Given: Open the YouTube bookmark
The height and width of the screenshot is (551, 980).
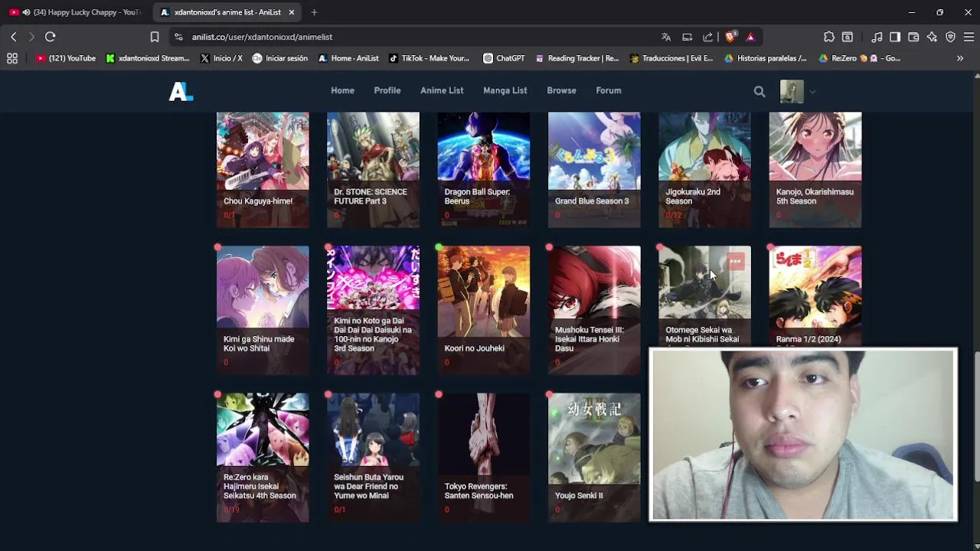Looking at the screenshot, I should [66, 58].
